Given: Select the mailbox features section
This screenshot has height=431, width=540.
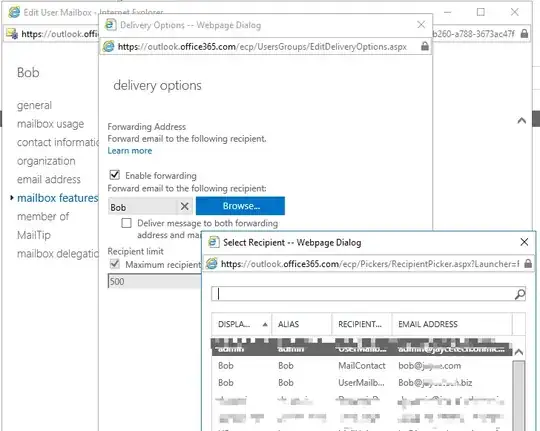Looking at the screenshot, I should click(x=58, y=198).
